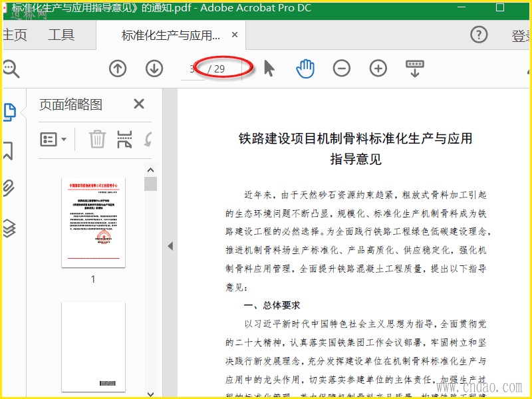Click thumbnail panel scroll up arrow

pyautogui.click(x=151, y=170)
